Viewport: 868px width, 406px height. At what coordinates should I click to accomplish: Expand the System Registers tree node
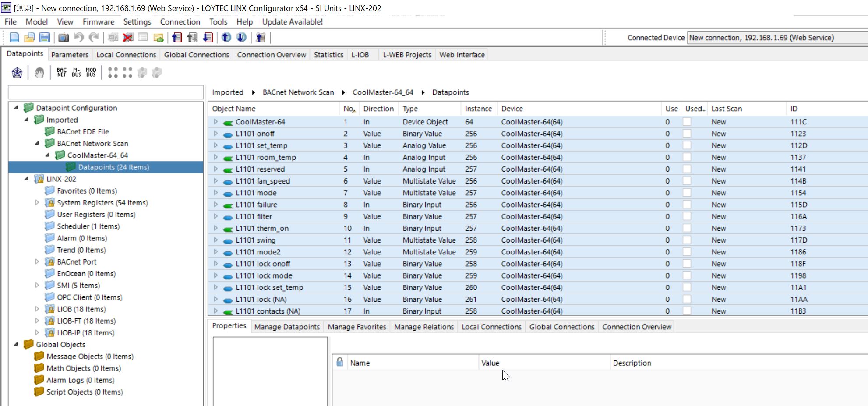click(x=37, y=203)
